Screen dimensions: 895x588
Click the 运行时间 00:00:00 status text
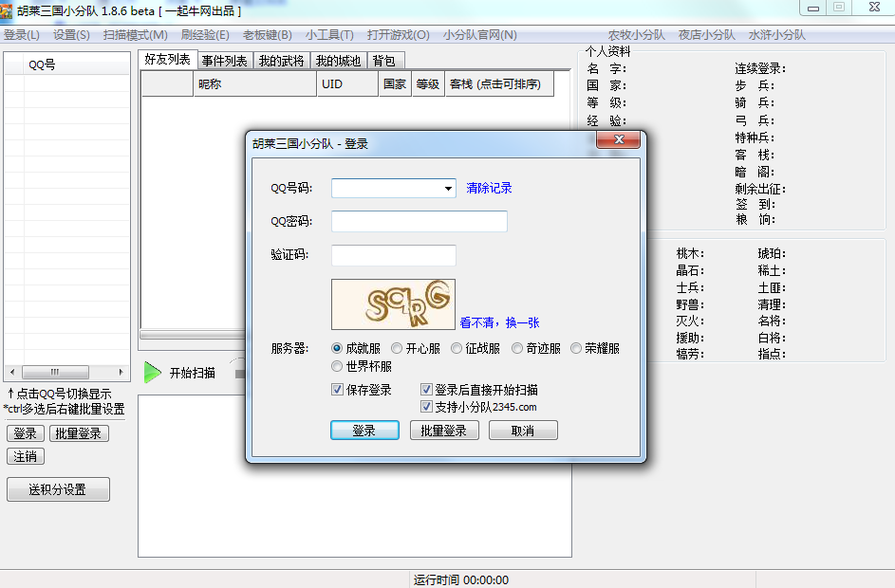pyautogui.click(x=461, y=579)
